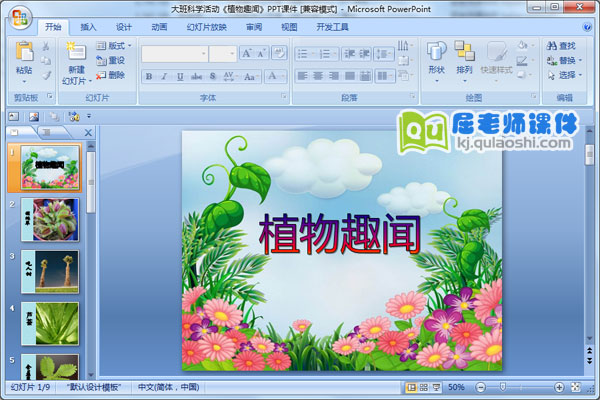This screenshot has height=400, width=600.
Task: Open the Review (审阅) tab
Action: (x=254, y=27)
